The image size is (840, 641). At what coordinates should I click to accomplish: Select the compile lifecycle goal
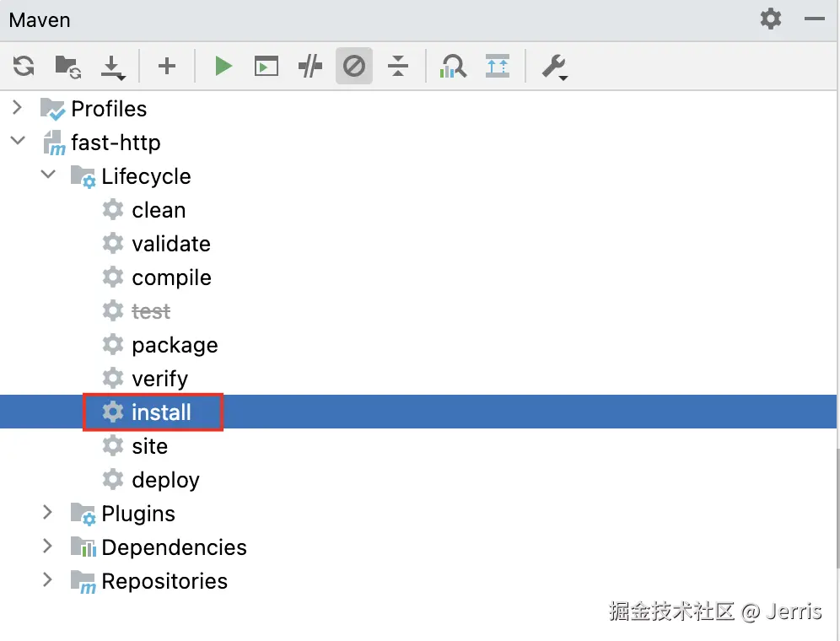pos(171,278)
